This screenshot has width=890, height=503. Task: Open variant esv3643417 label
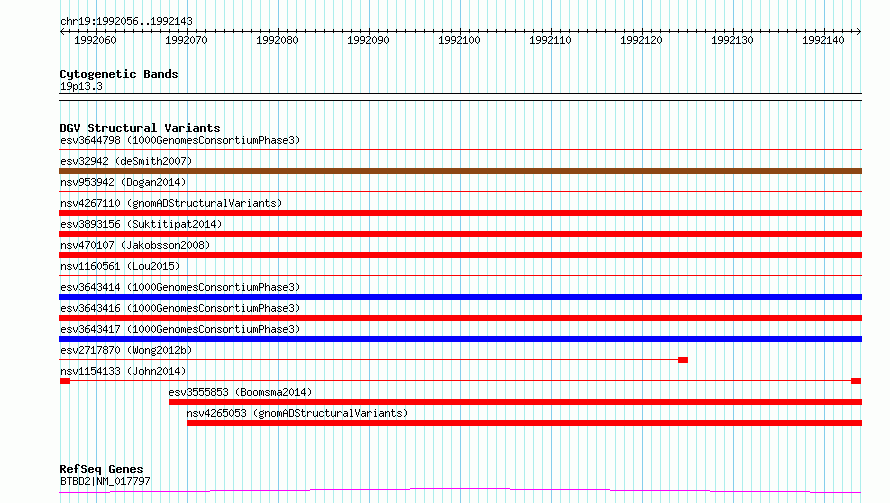[180, 329]
